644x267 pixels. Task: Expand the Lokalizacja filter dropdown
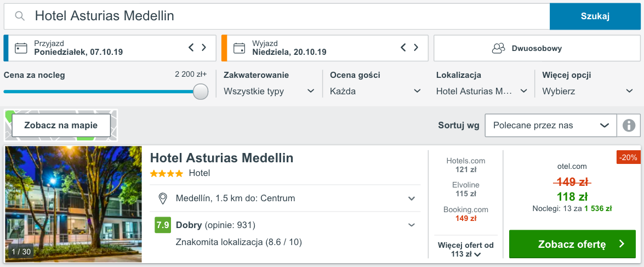481,91
